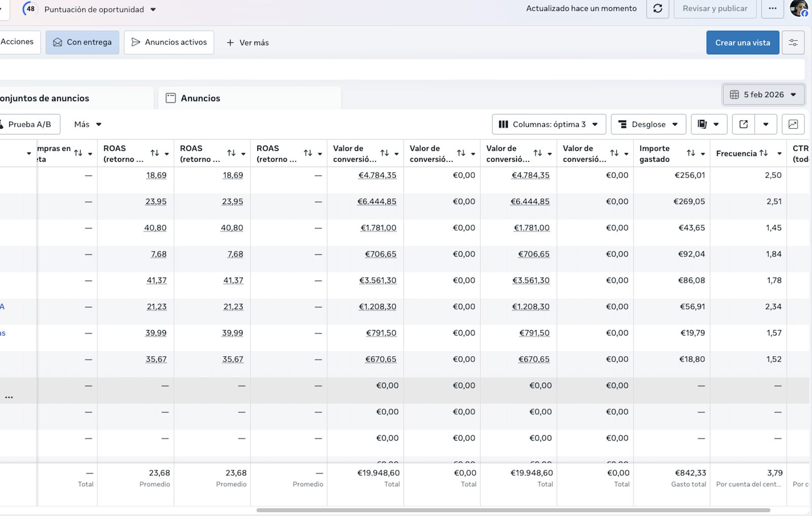Viewport: 812px width, 516px height.
Task: Click the Ver más button
Action: [247, 43]
